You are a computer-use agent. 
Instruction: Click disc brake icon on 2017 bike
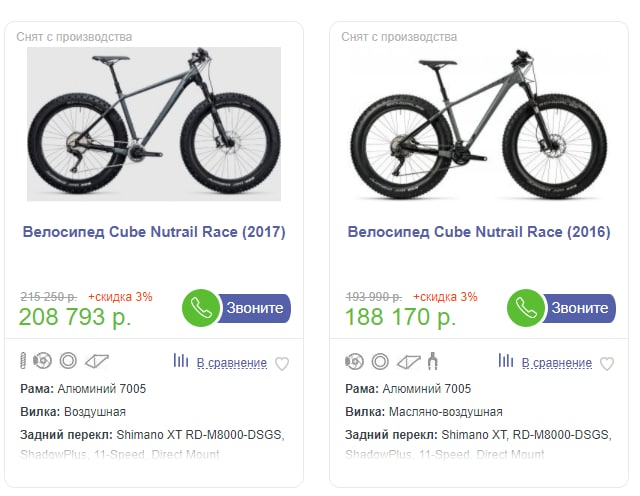point(43,361)
